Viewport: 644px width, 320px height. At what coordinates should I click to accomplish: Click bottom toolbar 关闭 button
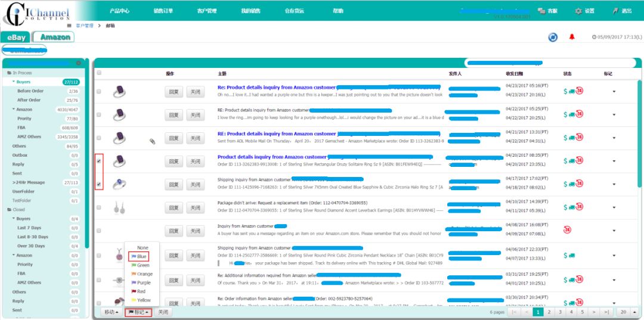coord(163,312)
